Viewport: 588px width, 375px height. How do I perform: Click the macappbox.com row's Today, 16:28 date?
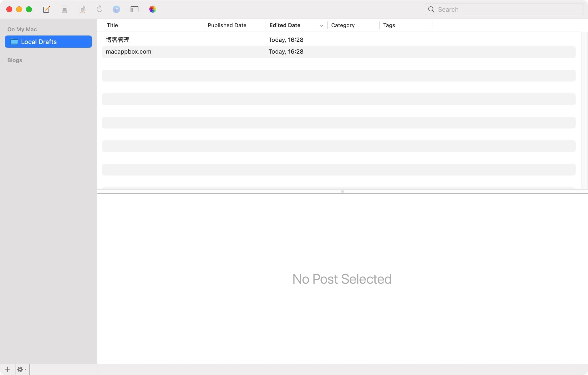point(286,51)
